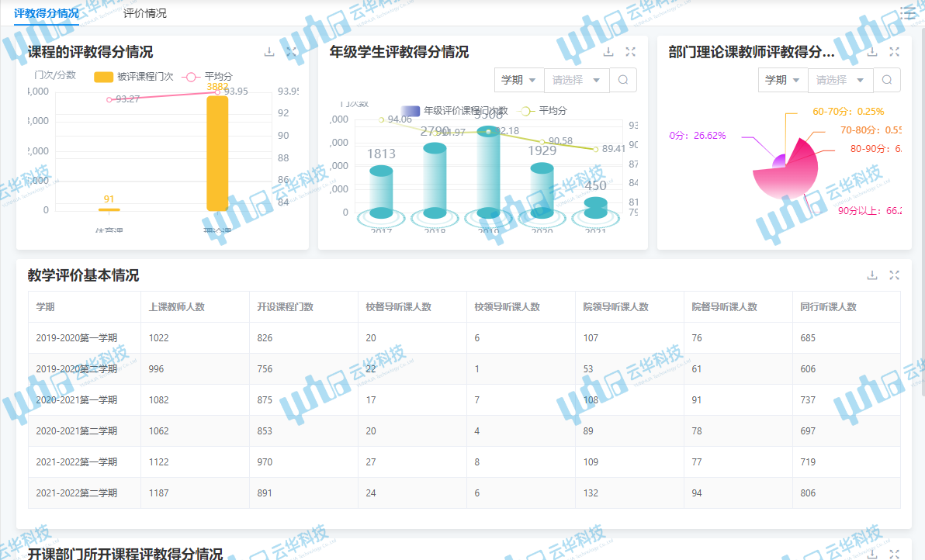The image size is (925, 560).
Task: Click the 教学评价基本情况 panel title
Action: pos(83,275)
